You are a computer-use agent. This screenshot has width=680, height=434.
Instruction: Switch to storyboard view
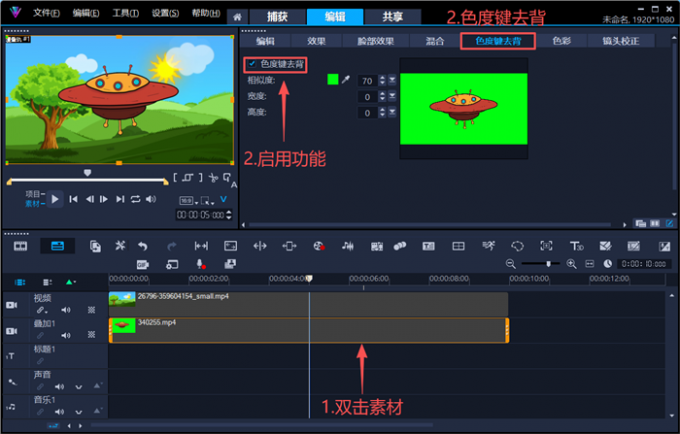click(20, 246)
